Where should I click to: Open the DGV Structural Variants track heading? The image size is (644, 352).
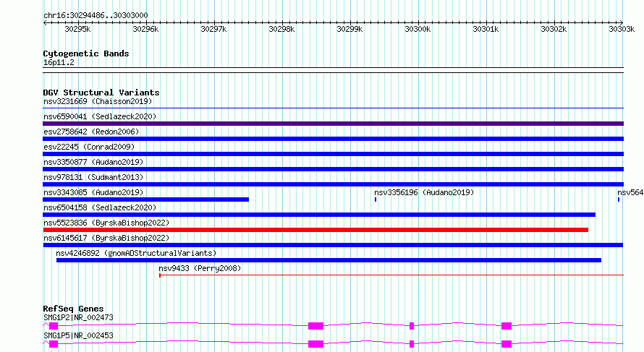coord(101,93)
